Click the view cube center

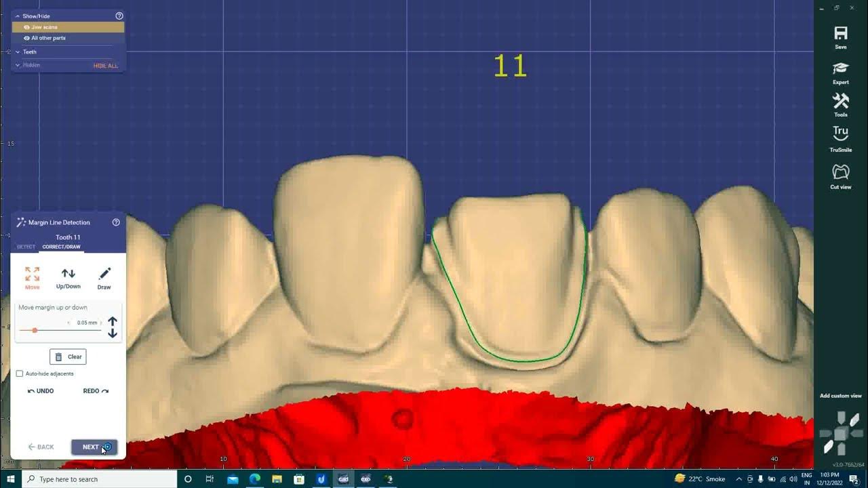[x=841, y=434]
